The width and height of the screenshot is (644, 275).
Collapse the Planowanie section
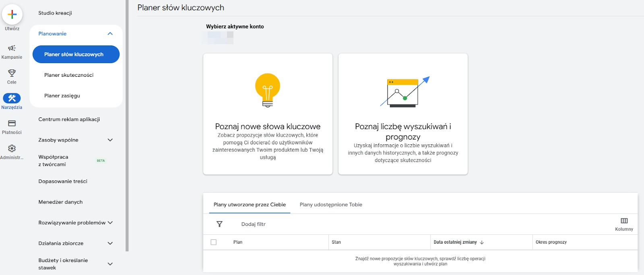(x=110, y=34)
